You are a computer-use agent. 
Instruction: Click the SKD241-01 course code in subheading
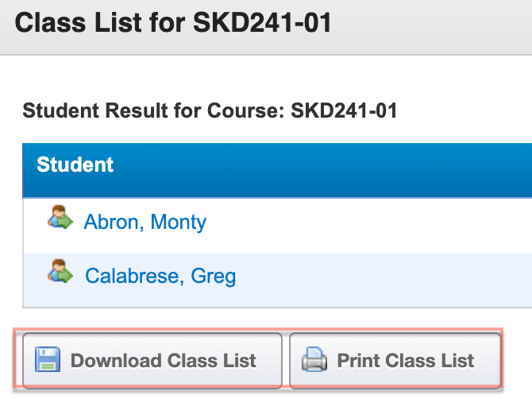(344, 110)
